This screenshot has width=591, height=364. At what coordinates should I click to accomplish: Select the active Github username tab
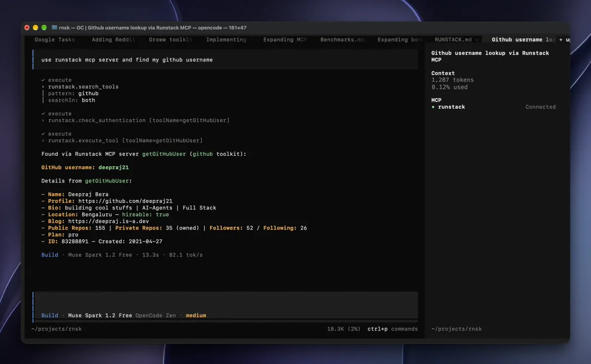[x=522, y=40]
